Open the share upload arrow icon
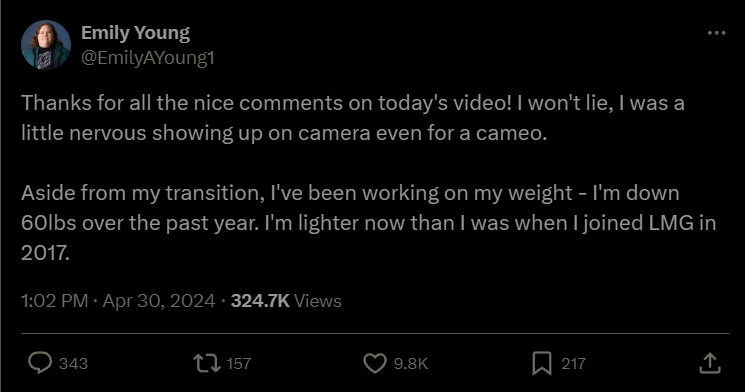 [710, 363]
